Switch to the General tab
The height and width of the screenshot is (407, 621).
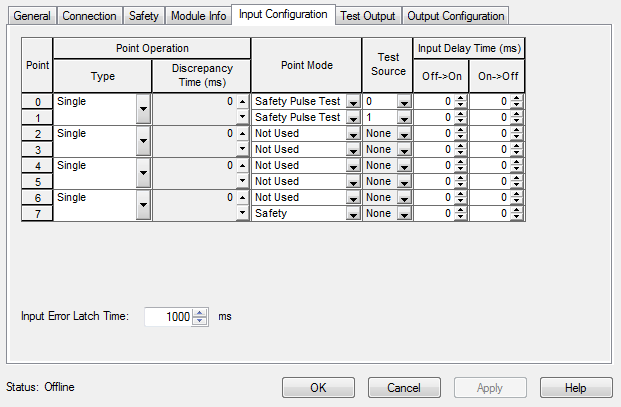pyautogui.click(x=31, y=16)
